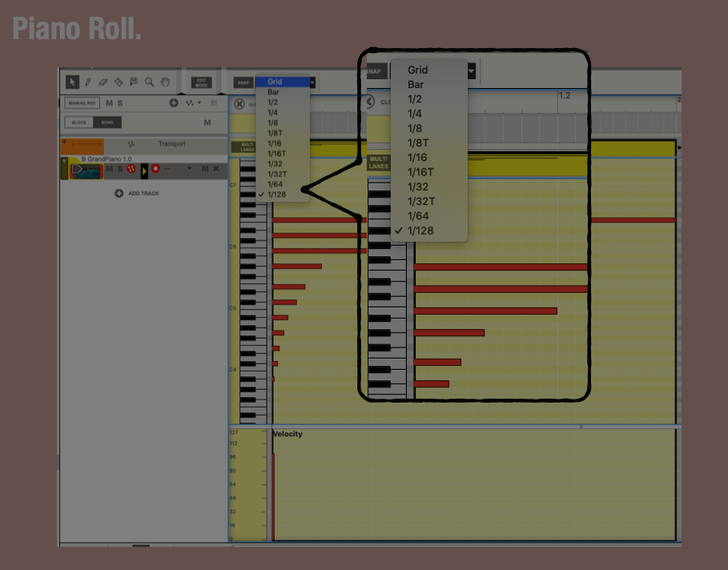Click the M next to Manual Rec

(x=109, y=103)
